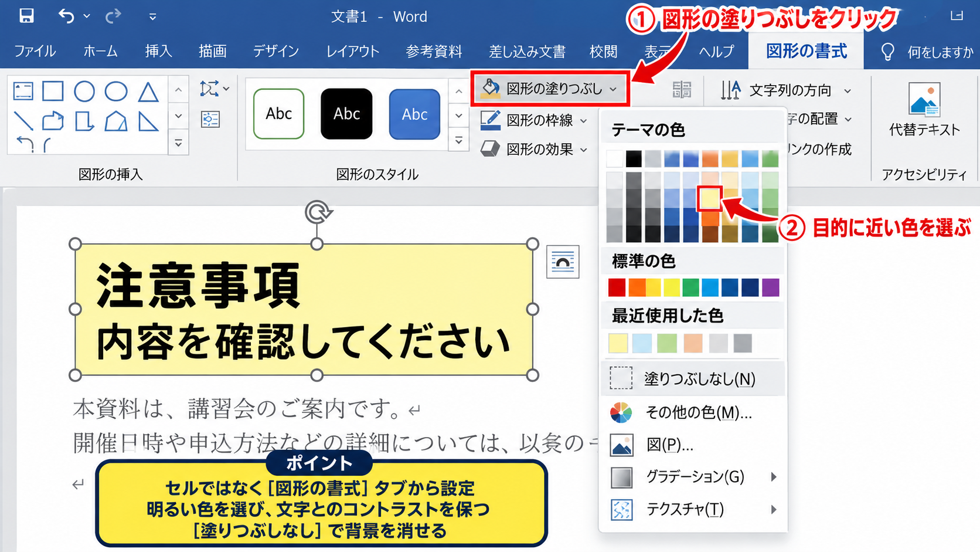Select the straight line shape in the gallery
The image size is (980, 552).
pos(23,121)
